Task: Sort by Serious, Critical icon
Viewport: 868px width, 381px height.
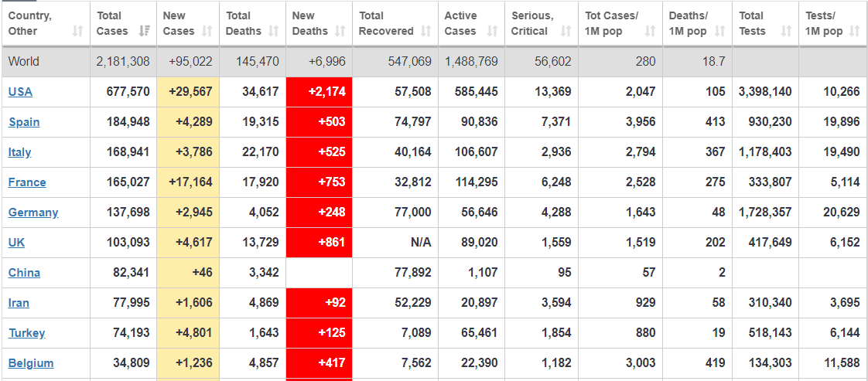Action: click(x=566, y=32)
